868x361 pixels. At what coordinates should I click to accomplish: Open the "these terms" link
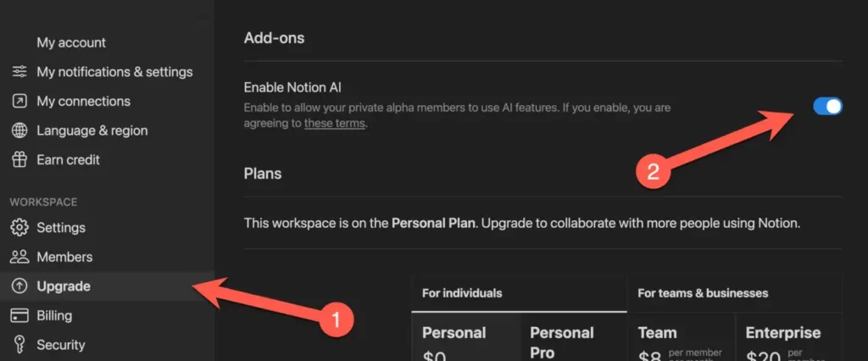(x=334, y=124)
